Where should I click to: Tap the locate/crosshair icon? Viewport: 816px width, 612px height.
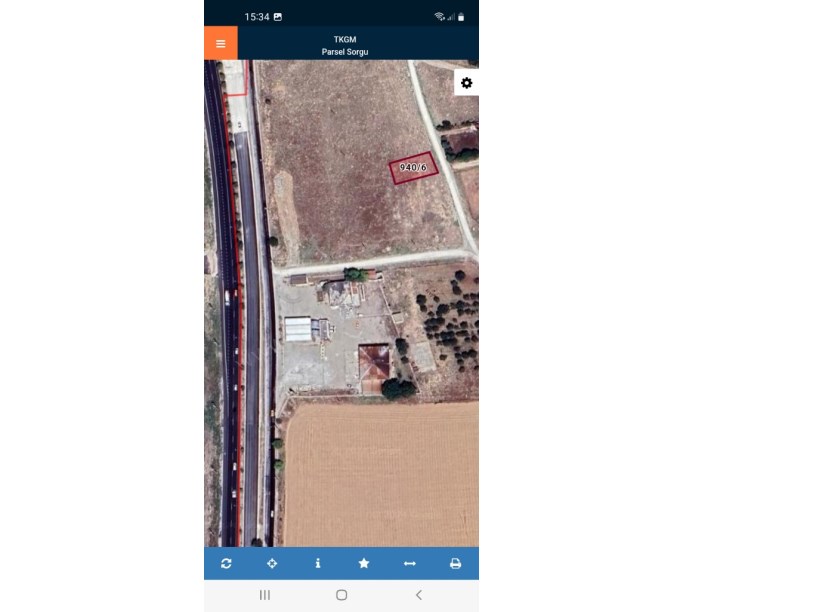(x=272, y=563)
